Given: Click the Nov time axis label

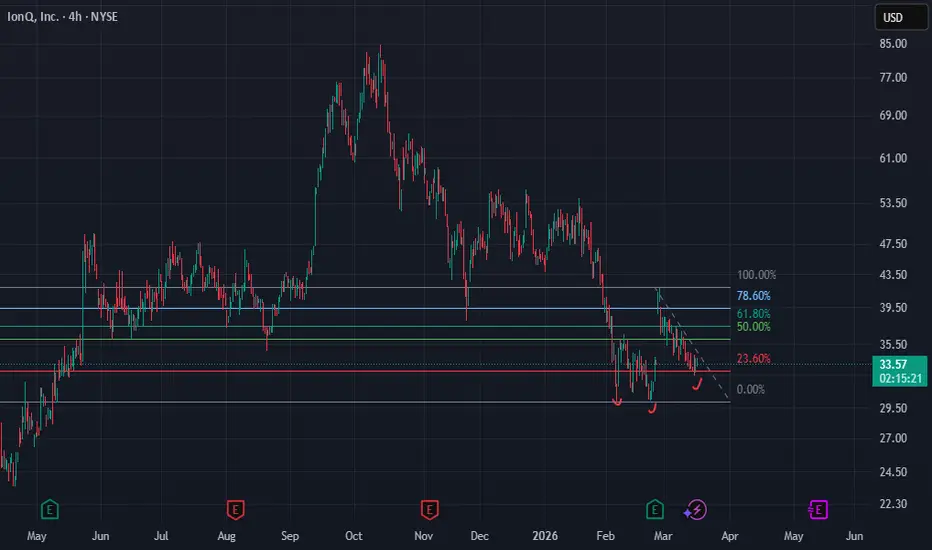Looking at the screenshot, I should click(x=424, y=536).
